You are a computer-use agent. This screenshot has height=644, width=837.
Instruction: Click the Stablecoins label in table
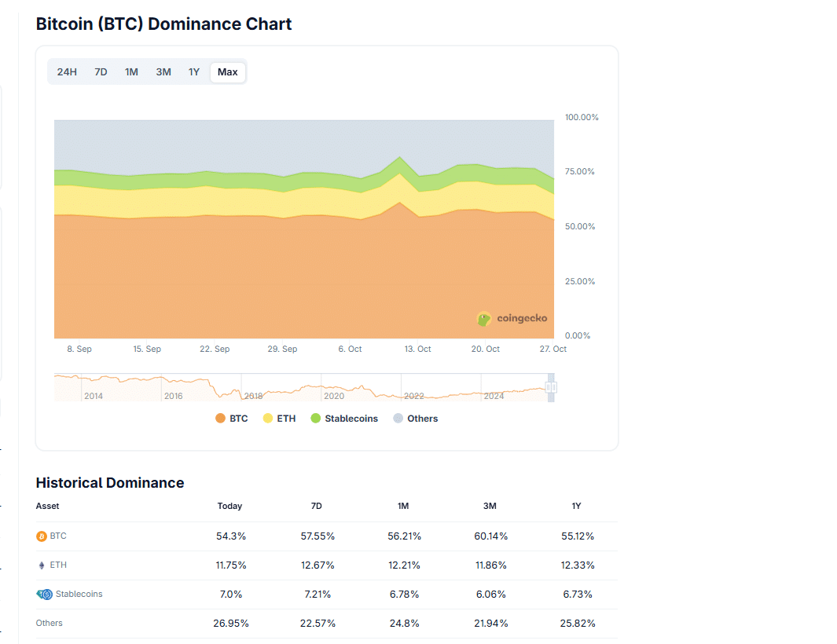click(x=79, y=595)
